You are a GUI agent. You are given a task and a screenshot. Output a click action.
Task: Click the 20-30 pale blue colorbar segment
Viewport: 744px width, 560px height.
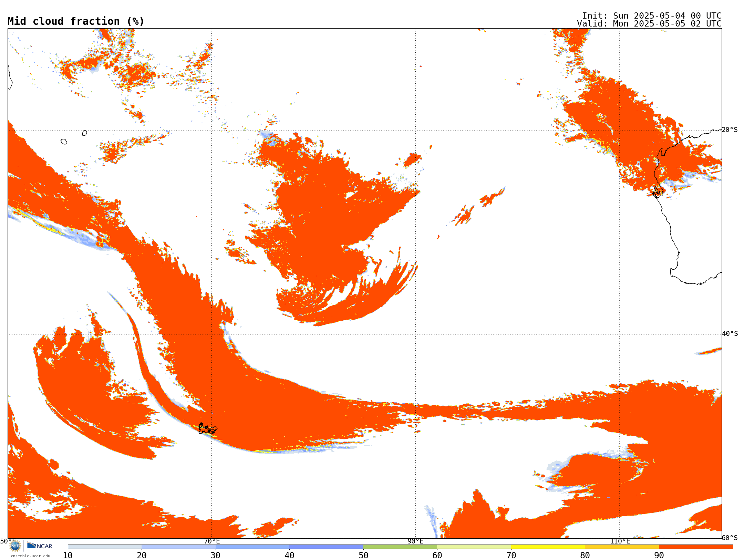tap(178, 547)
